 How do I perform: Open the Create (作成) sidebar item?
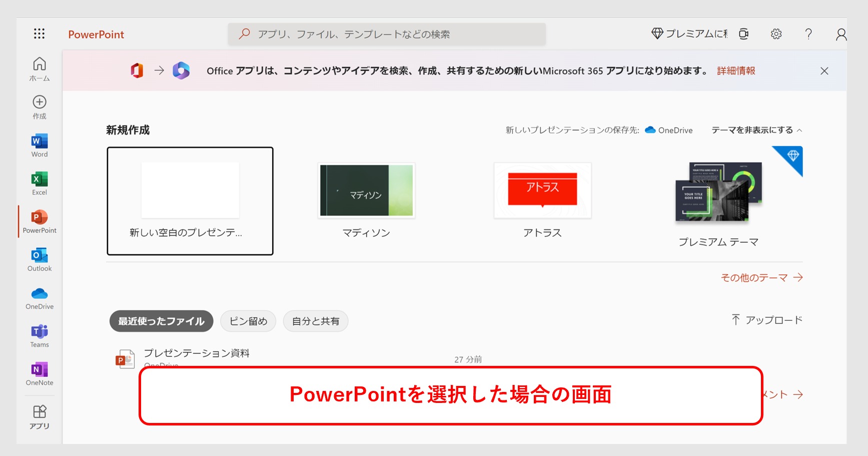(40, 107)
